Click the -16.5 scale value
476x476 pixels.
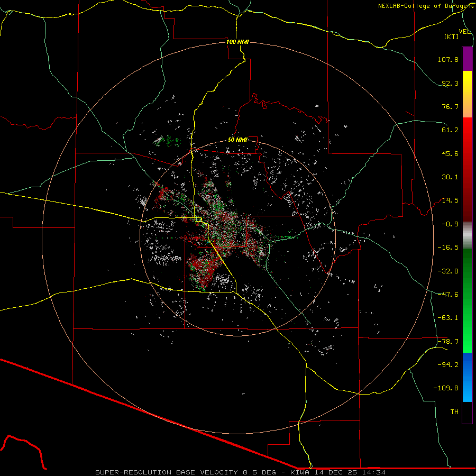(448, 248)
